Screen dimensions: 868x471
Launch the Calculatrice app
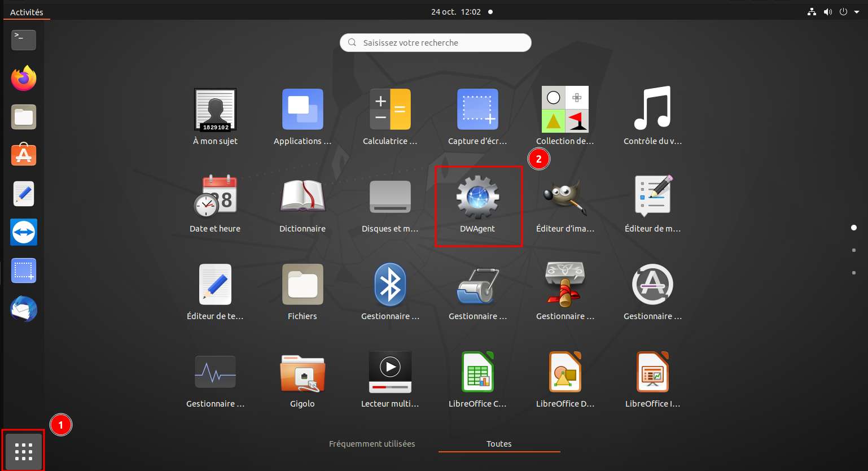(x=390, y=117)
